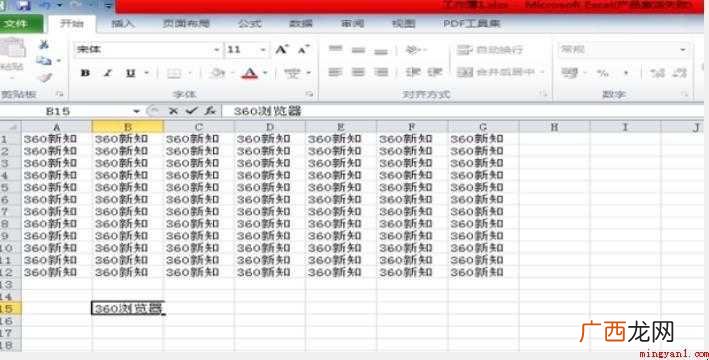This screenshot has height=360, width=709.
Task: Click 合并后居中 merge and center
Action: [496, 72]
